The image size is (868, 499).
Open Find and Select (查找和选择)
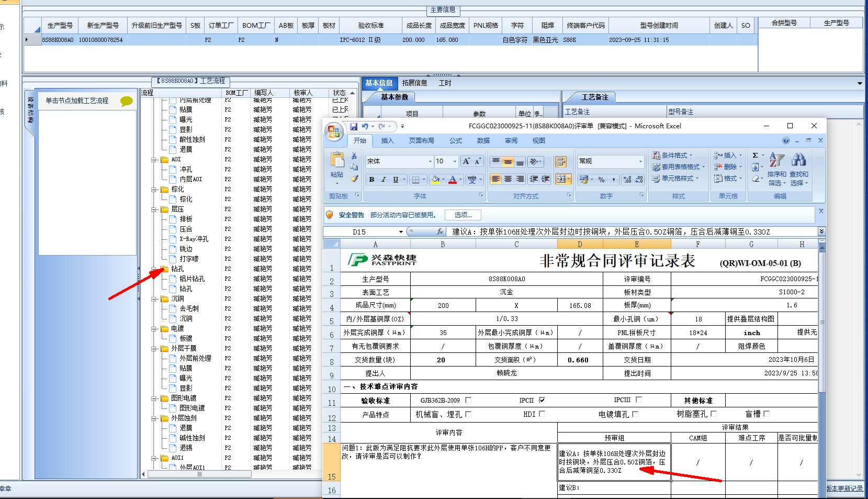[x=799, y=170]
